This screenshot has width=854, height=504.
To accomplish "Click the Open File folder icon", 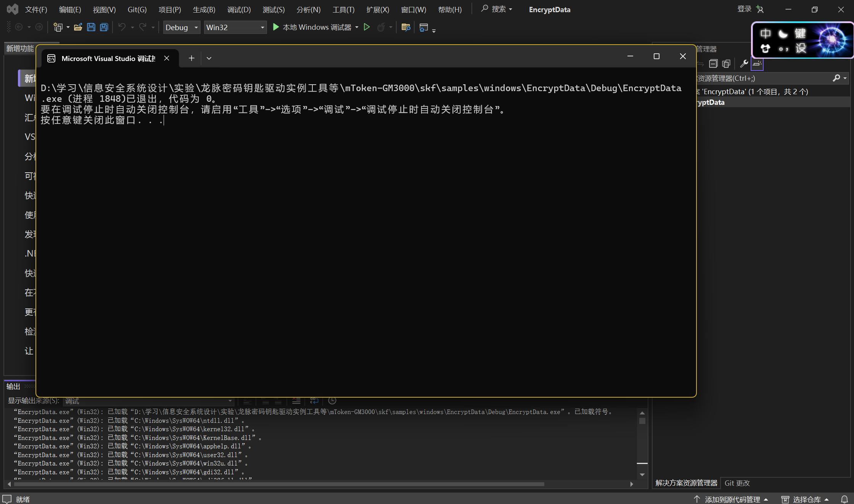I will pos(78,27).
